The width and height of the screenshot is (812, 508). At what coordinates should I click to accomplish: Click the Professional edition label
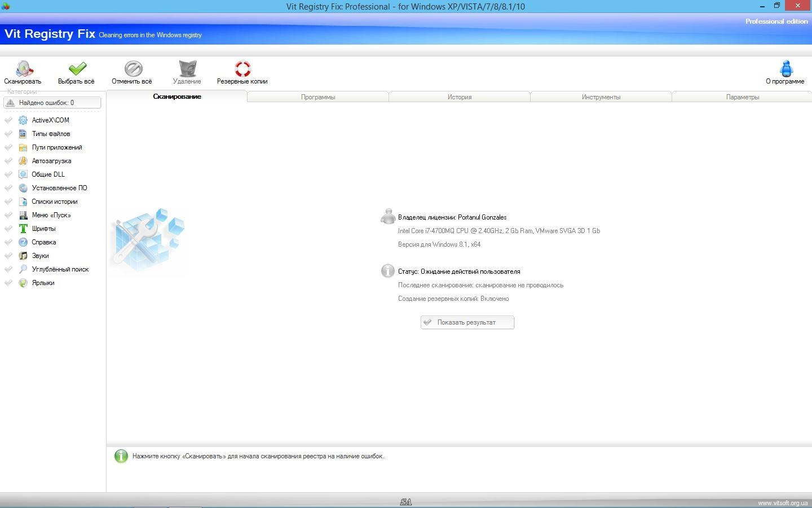click(776, 21)
